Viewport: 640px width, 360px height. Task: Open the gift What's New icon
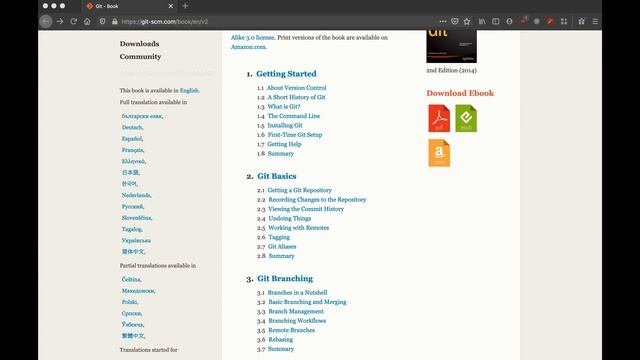click(582, 22)
